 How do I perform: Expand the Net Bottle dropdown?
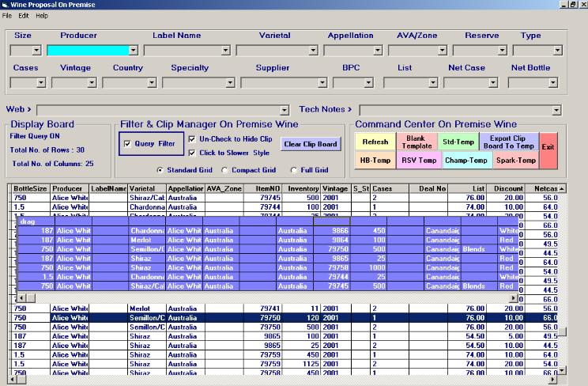coord(553,82)
